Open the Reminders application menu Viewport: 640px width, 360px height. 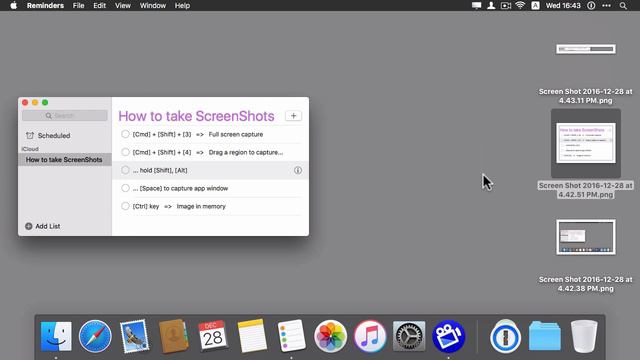(45, 6)
